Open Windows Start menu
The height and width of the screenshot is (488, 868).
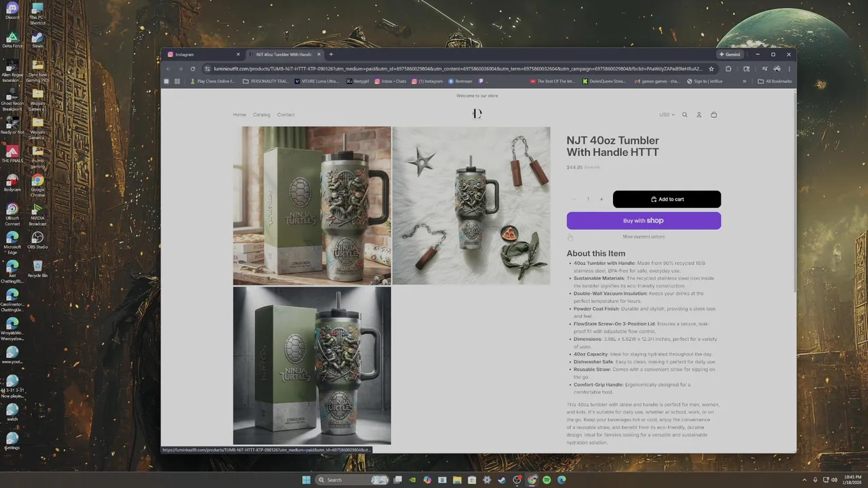pos(306,480)
